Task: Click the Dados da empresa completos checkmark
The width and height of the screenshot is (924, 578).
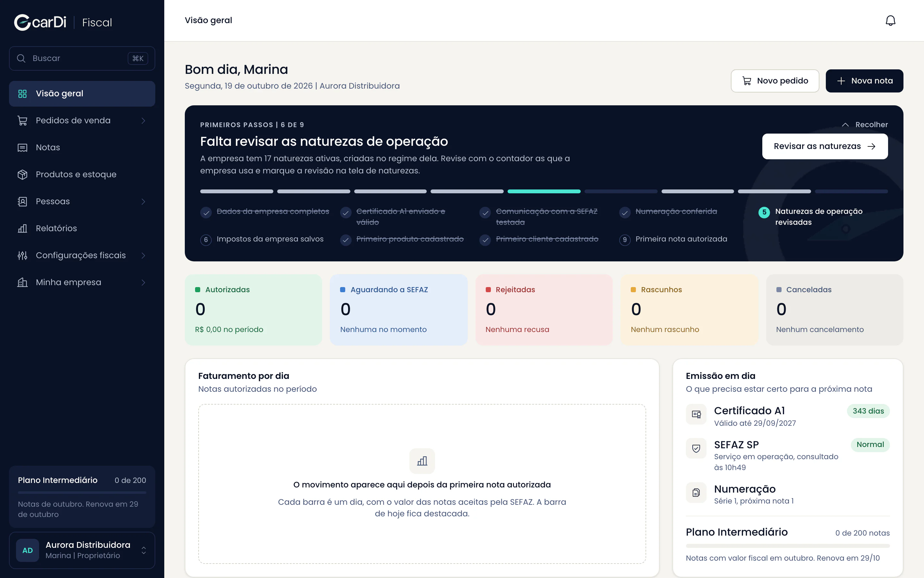Action: (x=206, y=213)
